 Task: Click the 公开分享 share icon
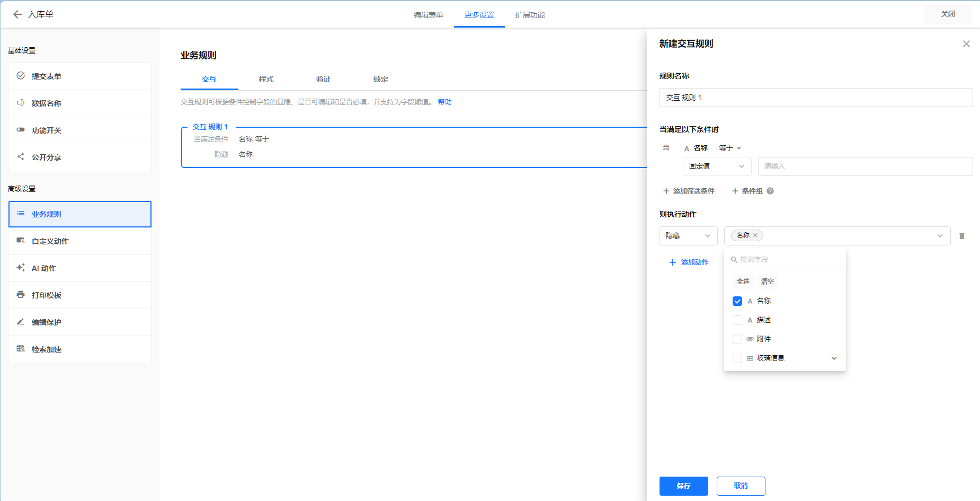(x=21, y=157)
